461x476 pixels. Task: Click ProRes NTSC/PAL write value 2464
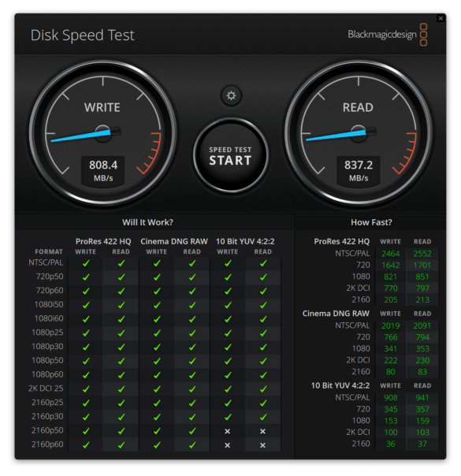pyautogui.click(x=391, y=254)
